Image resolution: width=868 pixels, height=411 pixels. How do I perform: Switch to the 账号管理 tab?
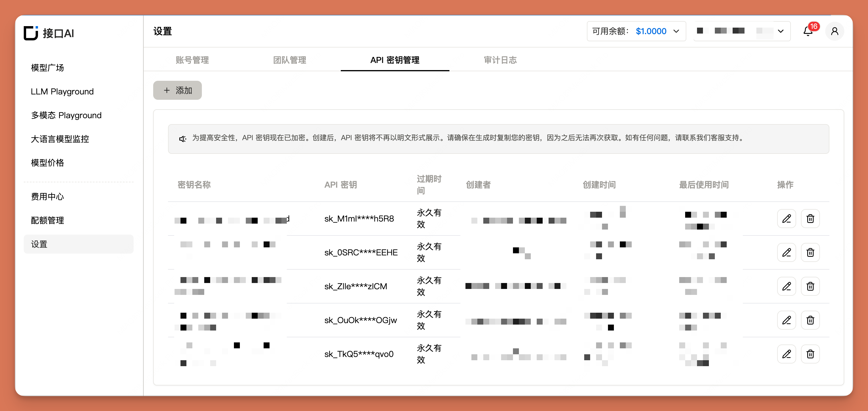[x=192, y=60]
